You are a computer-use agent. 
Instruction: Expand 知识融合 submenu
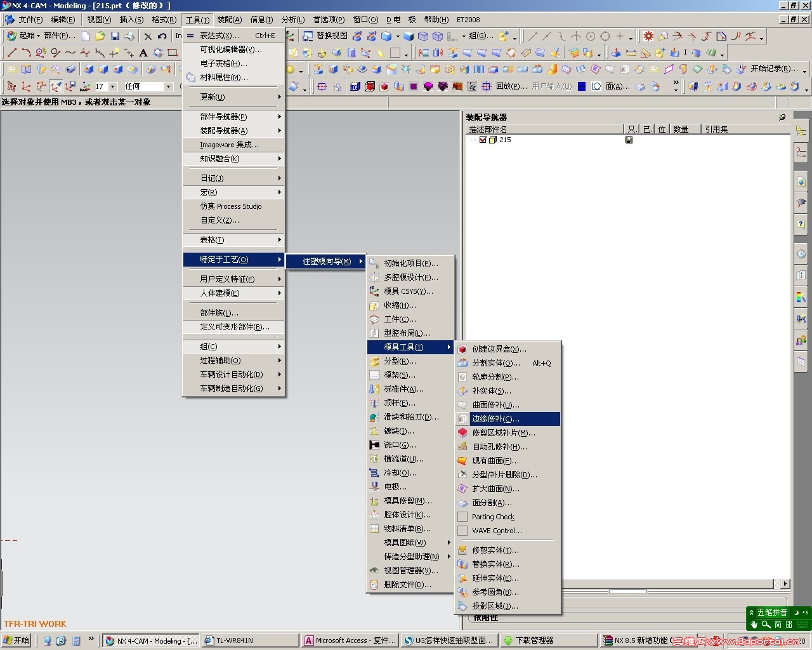(233, 159)
